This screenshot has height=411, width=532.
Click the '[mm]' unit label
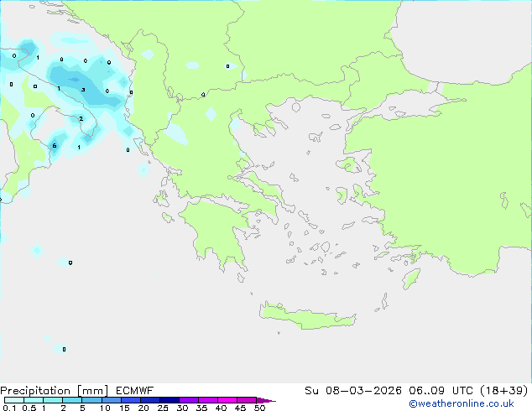pyautogui.click(x=92, y=391)
